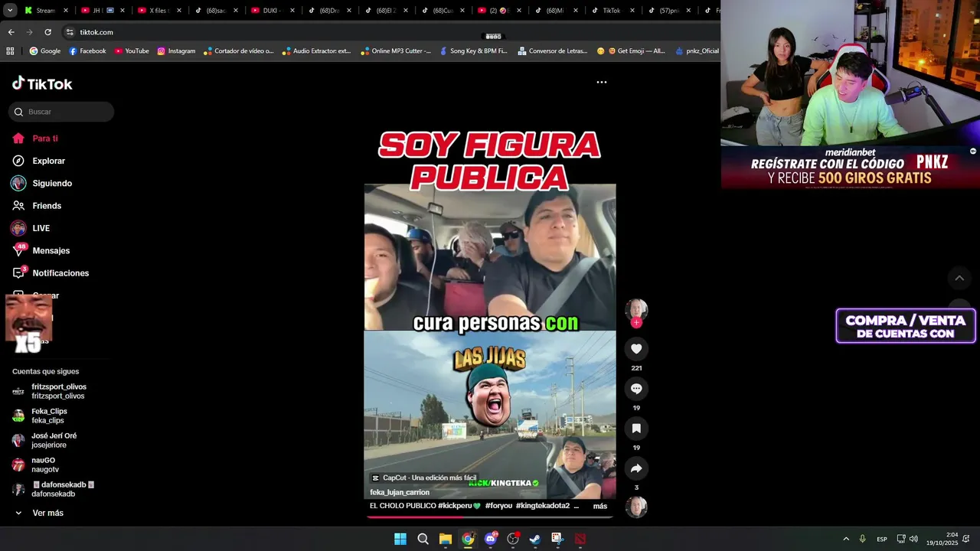
Task: Switch to the (68)Dra TikTok tab
Action: point(328,11)
